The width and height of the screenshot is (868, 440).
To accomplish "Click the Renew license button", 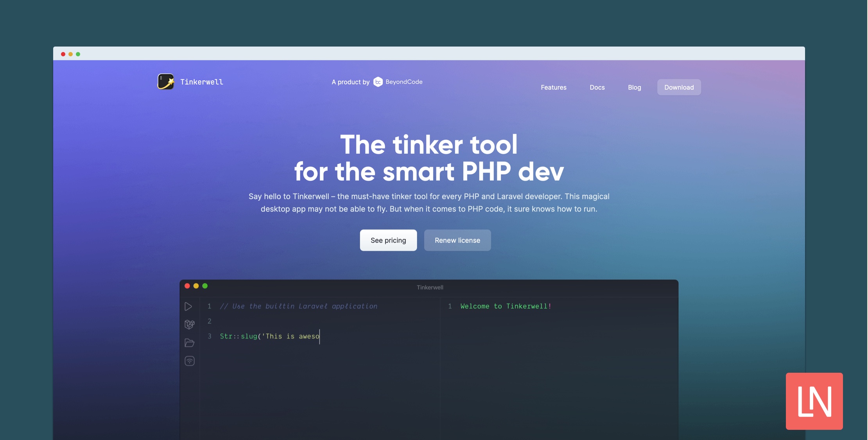I will tap(457, 240).
